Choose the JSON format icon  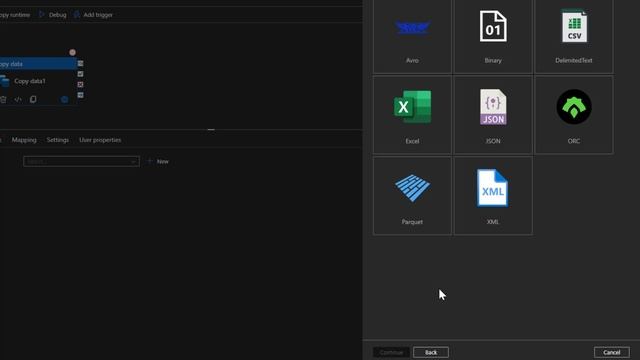493,107
